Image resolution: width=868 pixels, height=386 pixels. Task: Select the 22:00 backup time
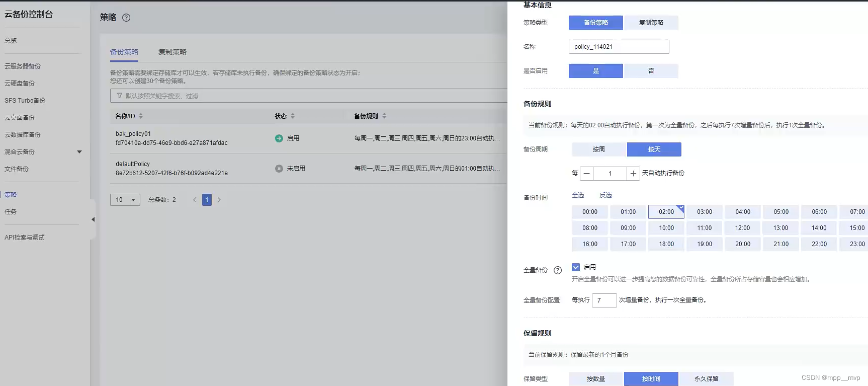pos(819,244)
